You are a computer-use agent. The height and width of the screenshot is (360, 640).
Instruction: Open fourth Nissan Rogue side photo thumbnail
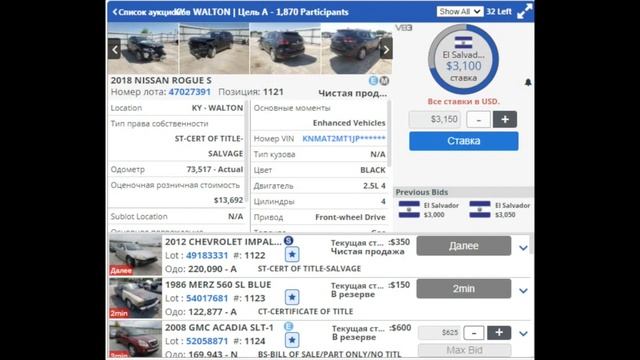[356, 48]
